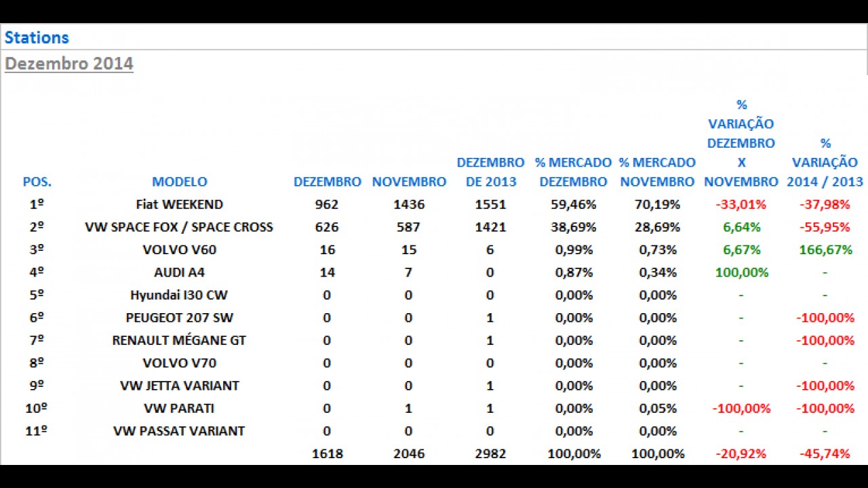The width and height of the screenshot is (868, 488).
Task: Select the "Hyundai I30 CW" model cell
Action: (x=179, y=295)
